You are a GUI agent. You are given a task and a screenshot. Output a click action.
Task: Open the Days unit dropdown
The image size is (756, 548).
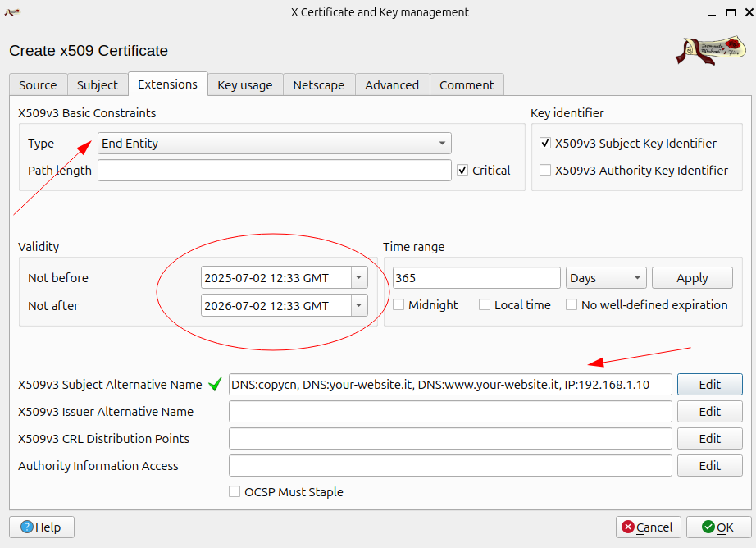[606, 278]
